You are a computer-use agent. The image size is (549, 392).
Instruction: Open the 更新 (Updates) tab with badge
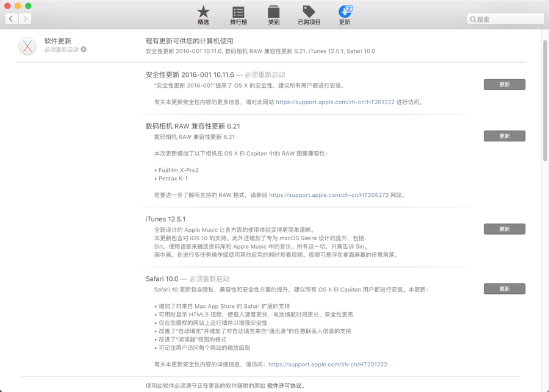click(x=345, y=15)
